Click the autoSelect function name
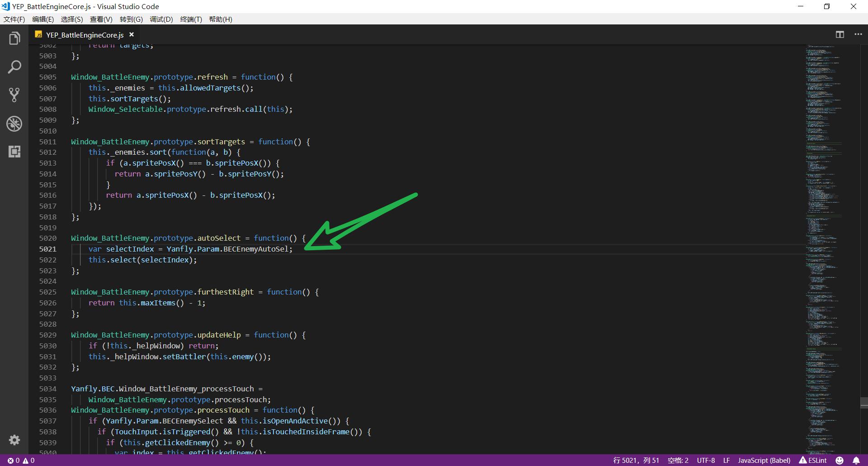The width and height of the screenshot is (868, 466). click(x=219, y=238)
